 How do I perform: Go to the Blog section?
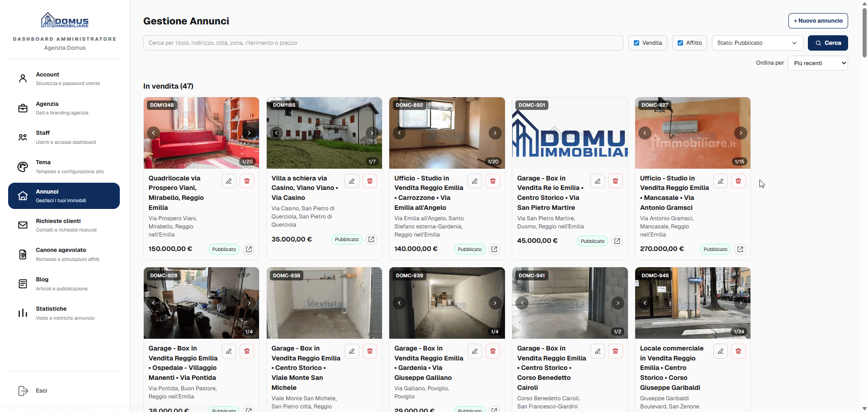[x=64, y=284]
